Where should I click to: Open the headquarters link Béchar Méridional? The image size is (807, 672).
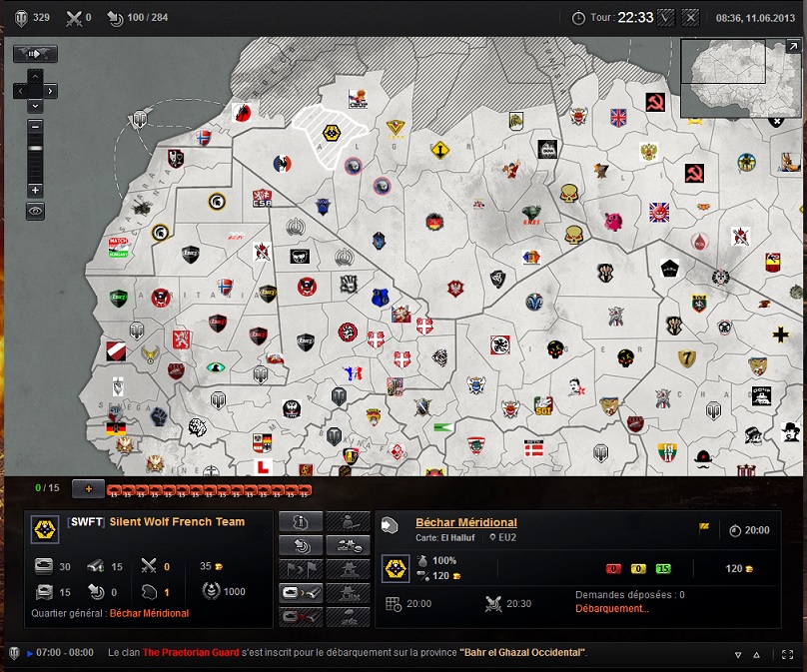[149, 613]
